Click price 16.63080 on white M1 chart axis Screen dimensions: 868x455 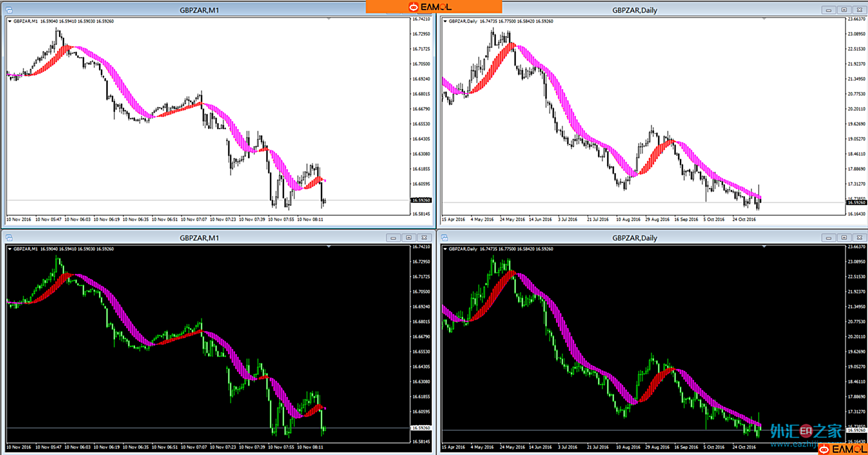click(x=421, y=154)
